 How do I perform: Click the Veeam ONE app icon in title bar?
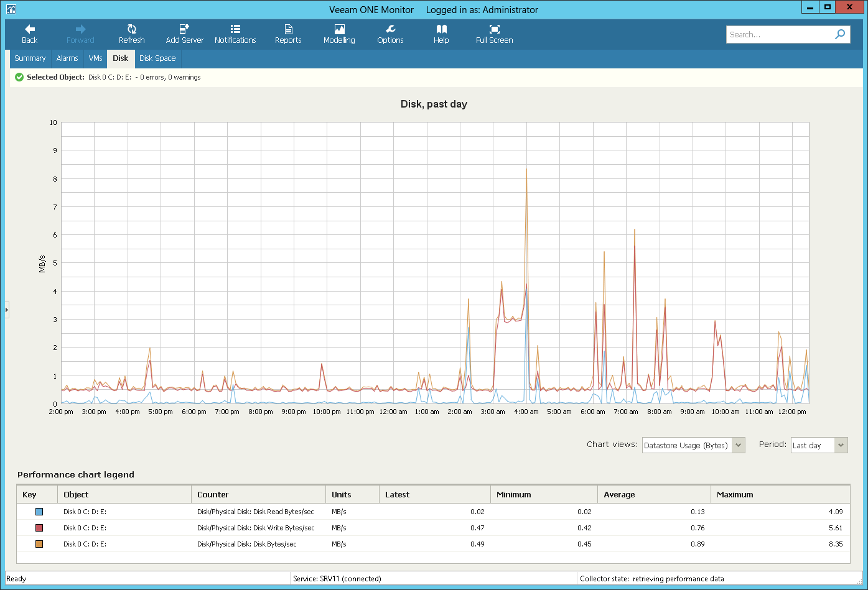tap(11, 9)
